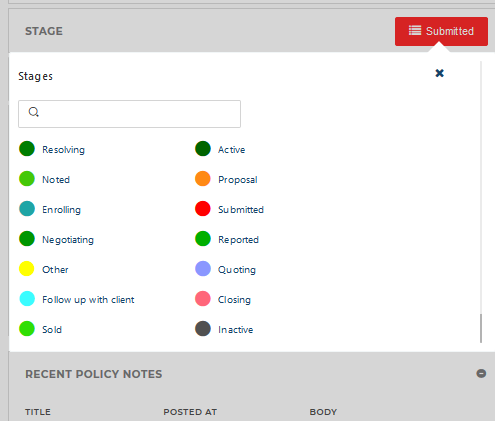Image resolution: width=495 pixels, height=421 pixels.
Task: Select the Noted stage green dot
Action: pos(27,179)
